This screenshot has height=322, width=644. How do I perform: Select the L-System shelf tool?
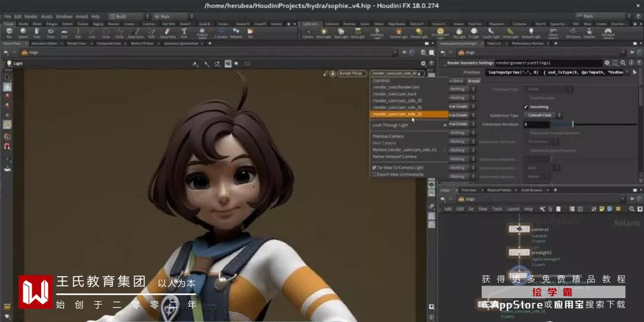(x=221, y=32)
